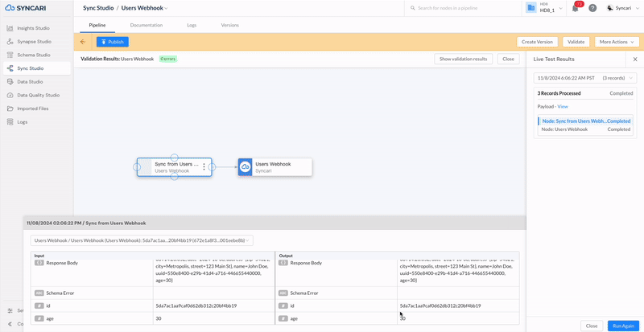The image size is (644, 332).
Task: Switch to the Versions tab
Action: (230, 25)
